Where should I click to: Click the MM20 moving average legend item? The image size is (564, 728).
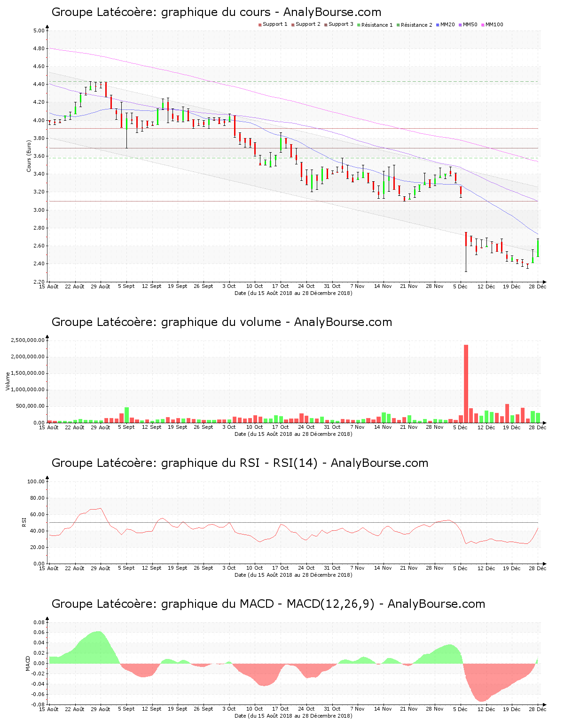(446, 24)
